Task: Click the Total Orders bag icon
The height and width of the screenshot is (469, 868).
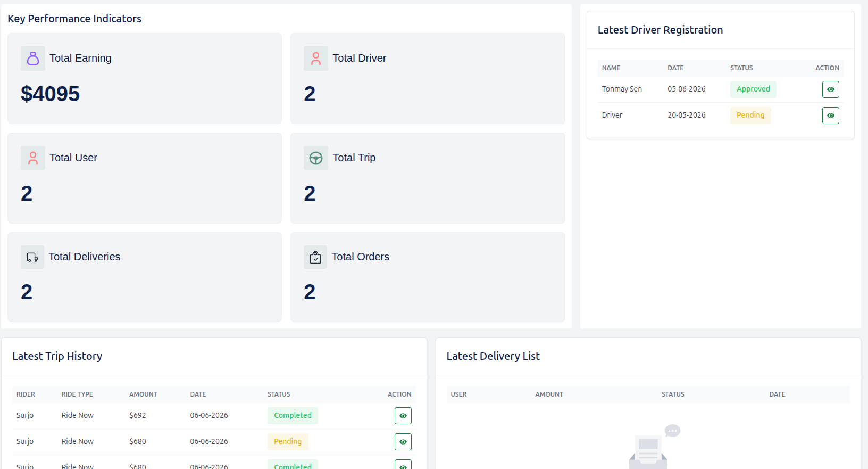Action: click(315, 257)
